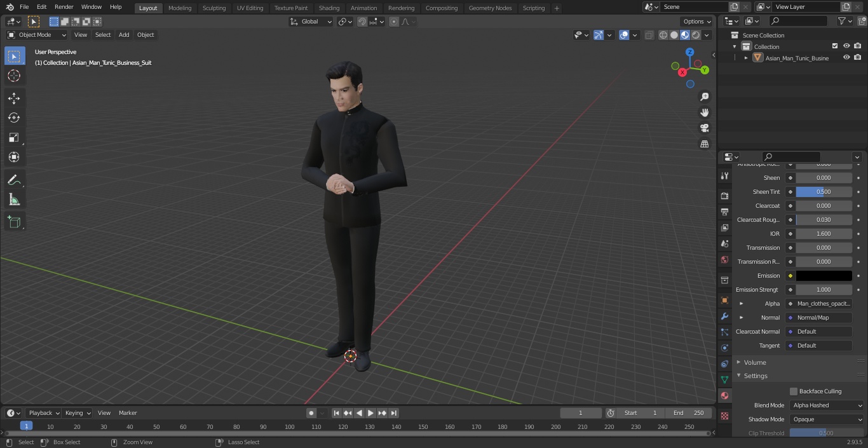This screenshot has height=448, width=868.
Task: Open the Material properties tab
Action: coord(724,395)
